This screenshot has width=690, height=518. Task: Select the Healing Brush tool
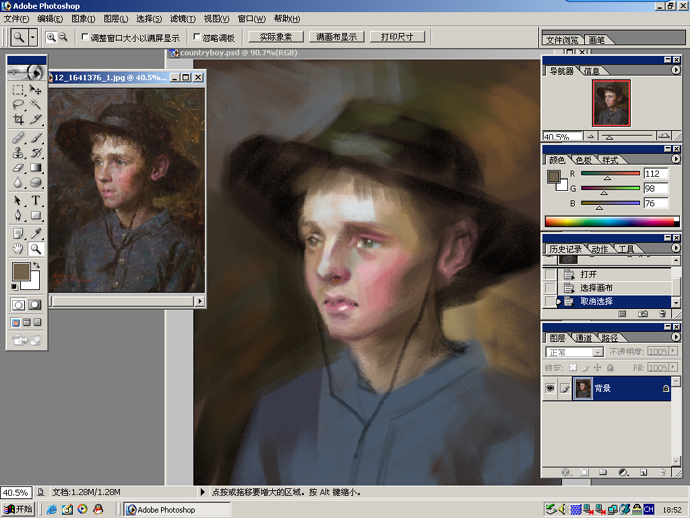click(x=18, y=138)
